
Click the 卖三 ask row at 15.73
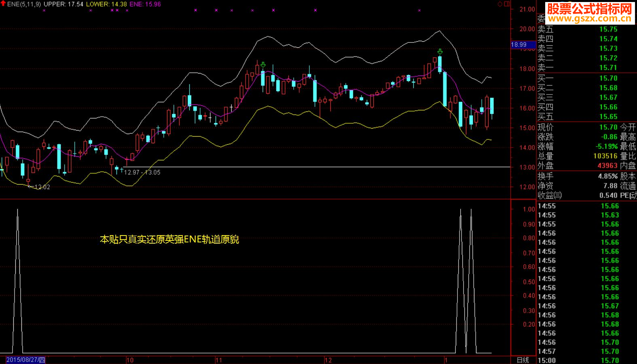578,48
